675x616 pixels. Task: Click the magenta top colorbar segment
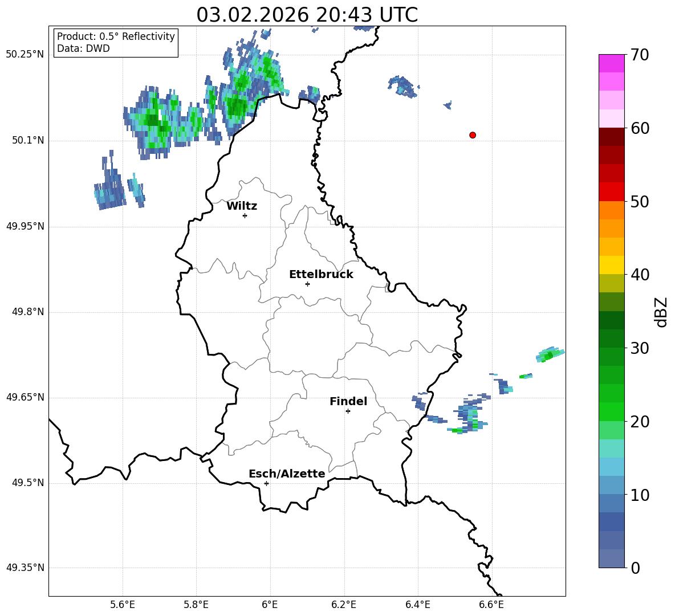click(x=612, y=63)
